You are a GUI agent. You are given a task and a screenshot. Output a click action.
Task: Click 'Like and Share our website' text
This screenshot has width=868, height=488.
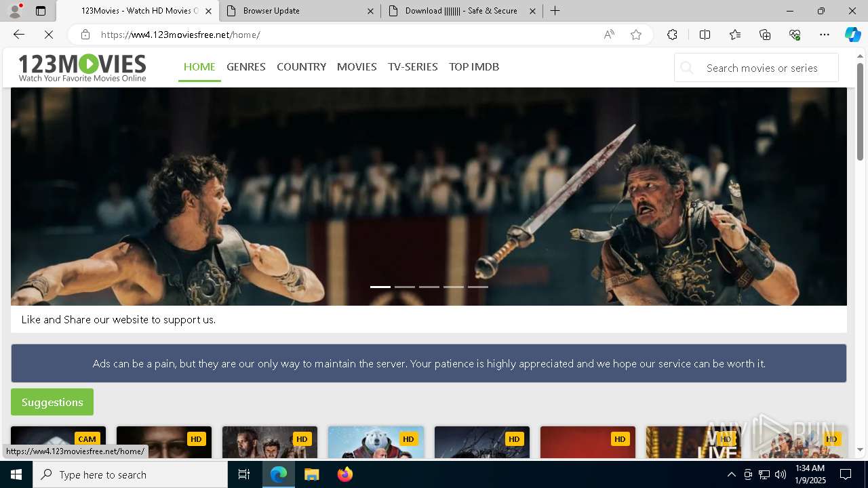[x=119, y=319]
